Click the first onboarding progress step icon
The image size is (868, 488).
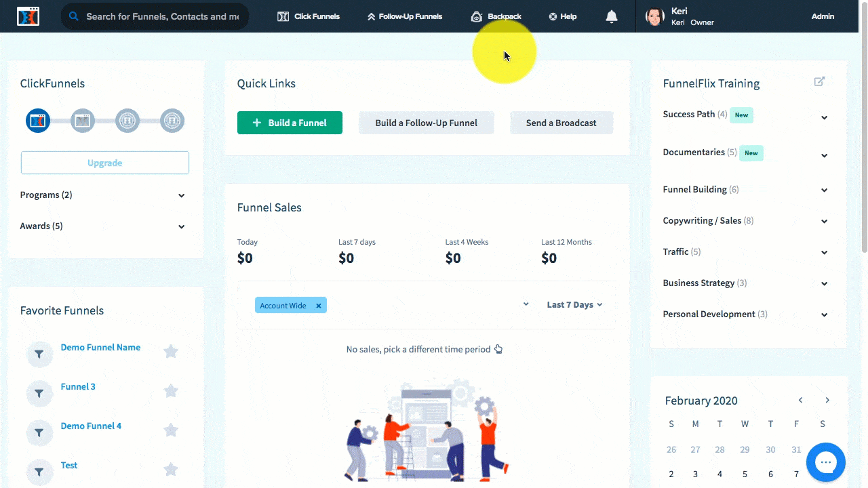[x=38, y=120]
